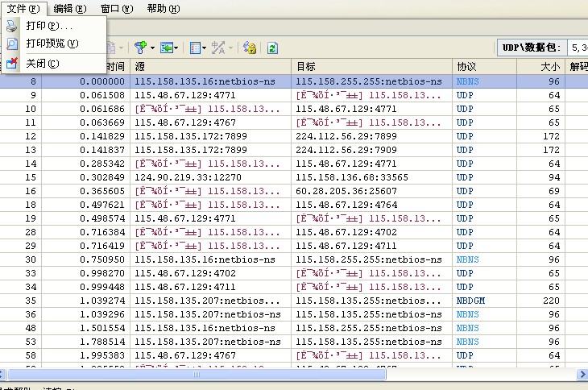Click the 大小 size column header

point(548,66)
